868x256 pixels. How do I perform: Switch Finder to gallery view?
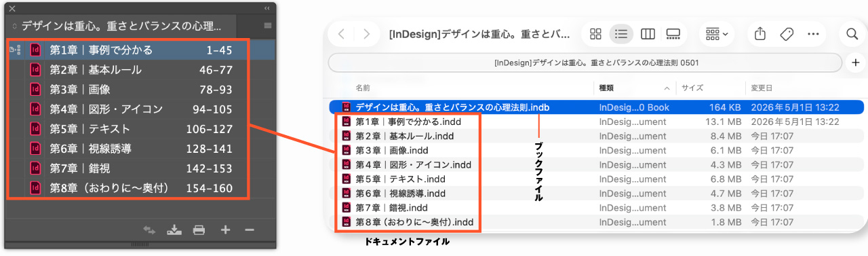coord(673,34)
